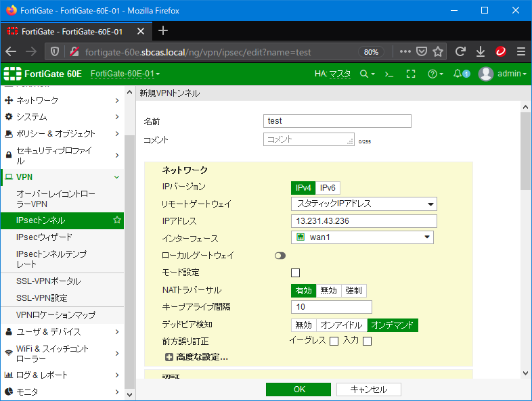Click the admin user avatar
Viewport: 532px width, 401px height.
tap(485, 74)
